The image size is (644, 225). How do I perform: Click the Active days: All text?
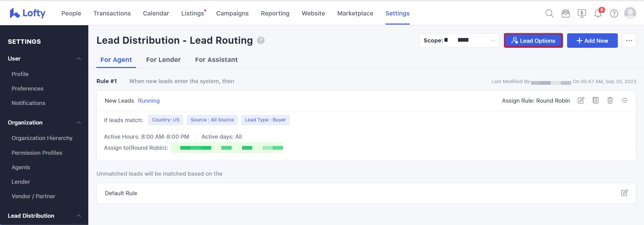tap(222, 137)
